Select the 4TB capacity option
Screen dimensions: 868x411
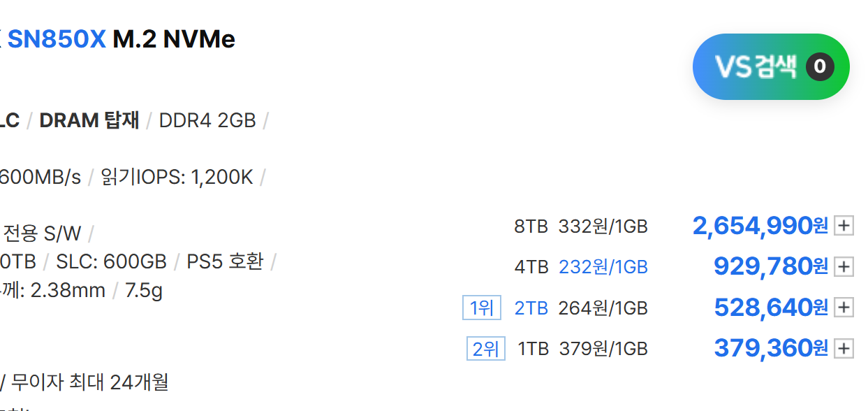[531, 266]
